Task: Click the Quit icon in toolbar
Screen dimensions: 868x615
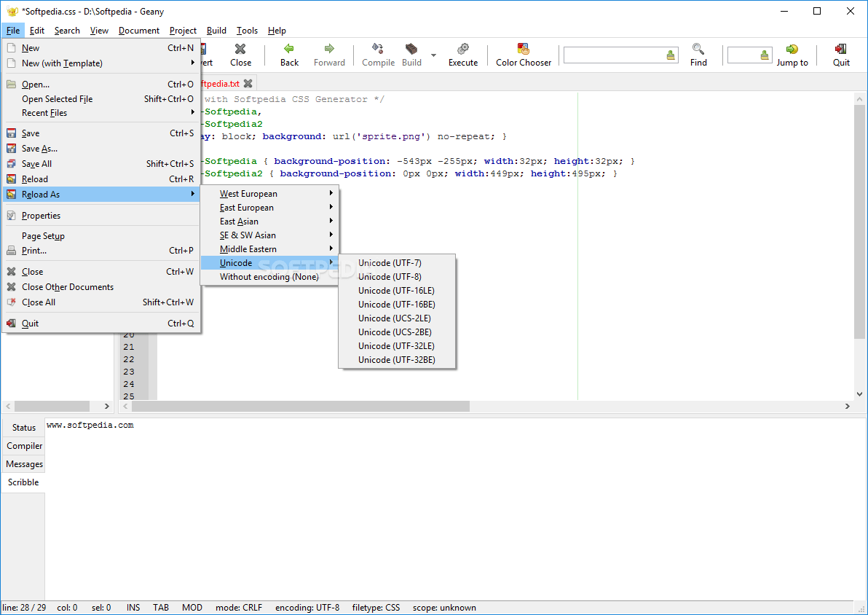Action: click(840, 50)
